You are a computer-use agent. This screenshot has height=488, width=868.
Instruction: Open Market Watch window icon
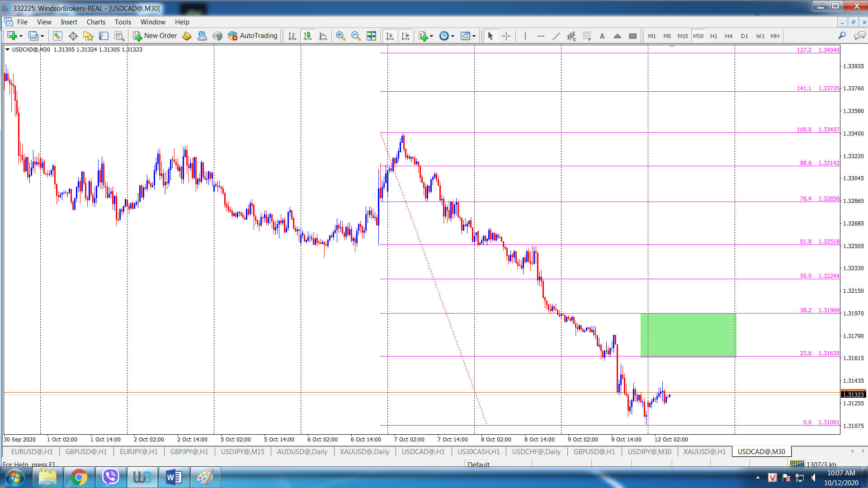pos(57,36)
